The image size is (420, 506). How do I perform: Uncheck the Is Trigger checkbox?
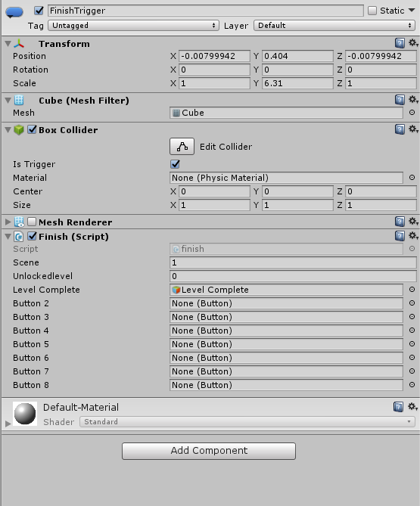(176, 164)
